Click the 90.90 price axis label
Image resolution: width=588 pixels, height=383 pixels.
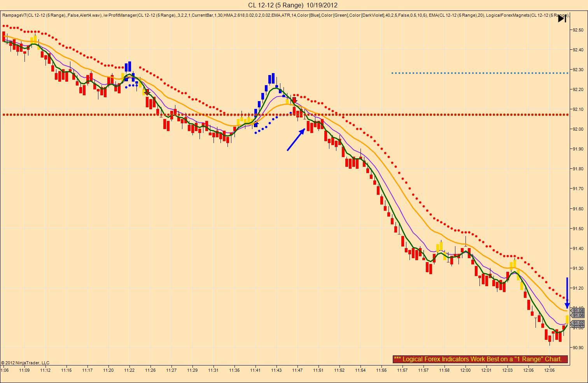(x=578, y=348)
